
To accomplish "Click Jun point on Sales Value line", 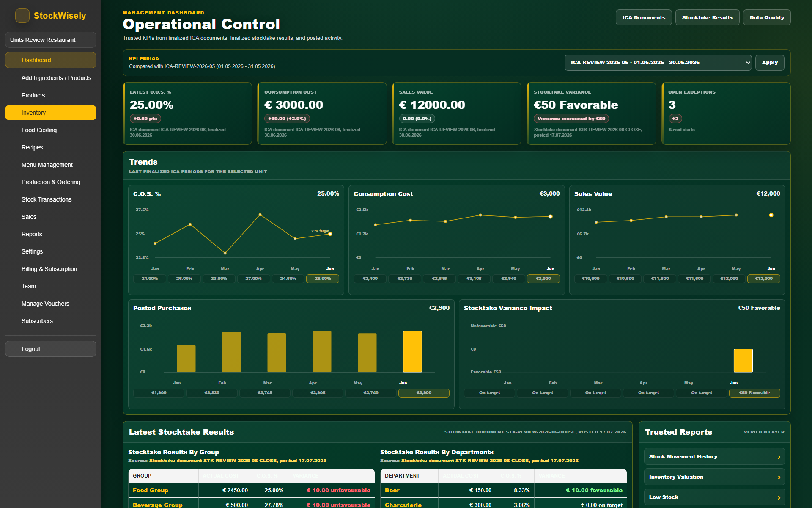I will (x=771, y=215).
